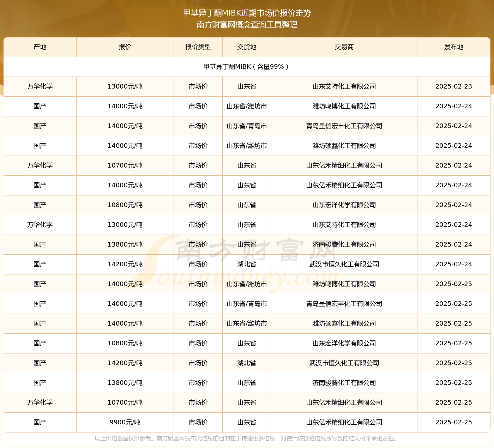The image size is (494, 448).
Task: Click 14200元/吨 in the 2025-02-24 row
Action: click(x=125, y=264)
